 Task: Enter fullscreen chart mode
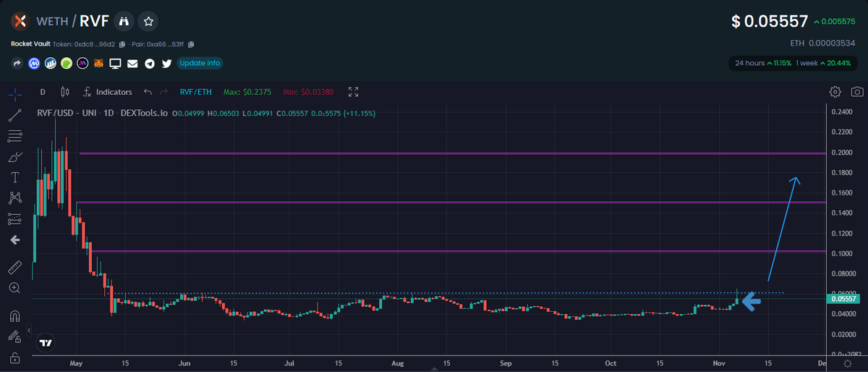pos(354,92)
